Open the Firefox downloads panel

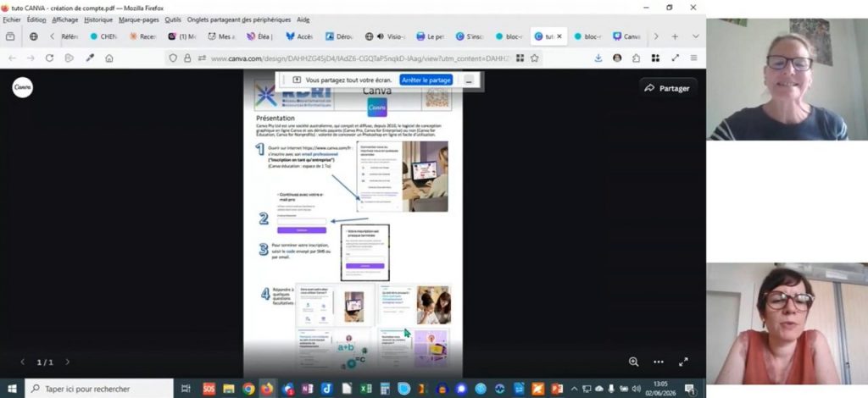click(598, 58)
